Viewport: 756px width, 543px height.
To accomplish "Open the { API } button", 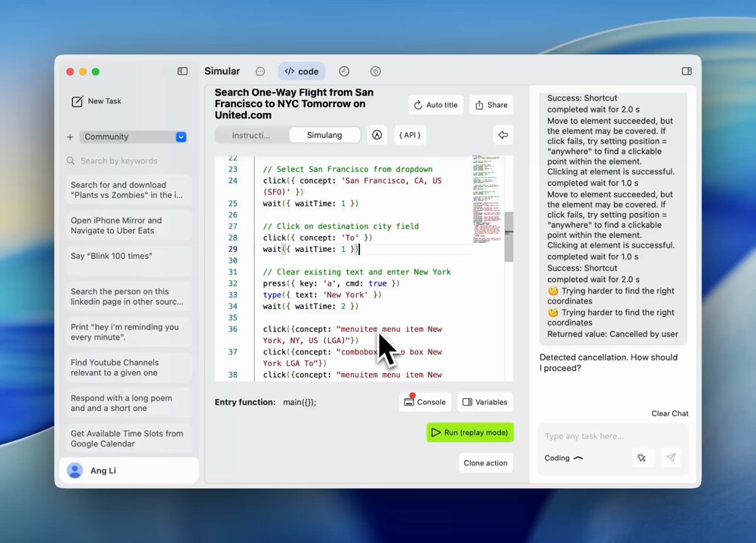I will tap(410, 136).
